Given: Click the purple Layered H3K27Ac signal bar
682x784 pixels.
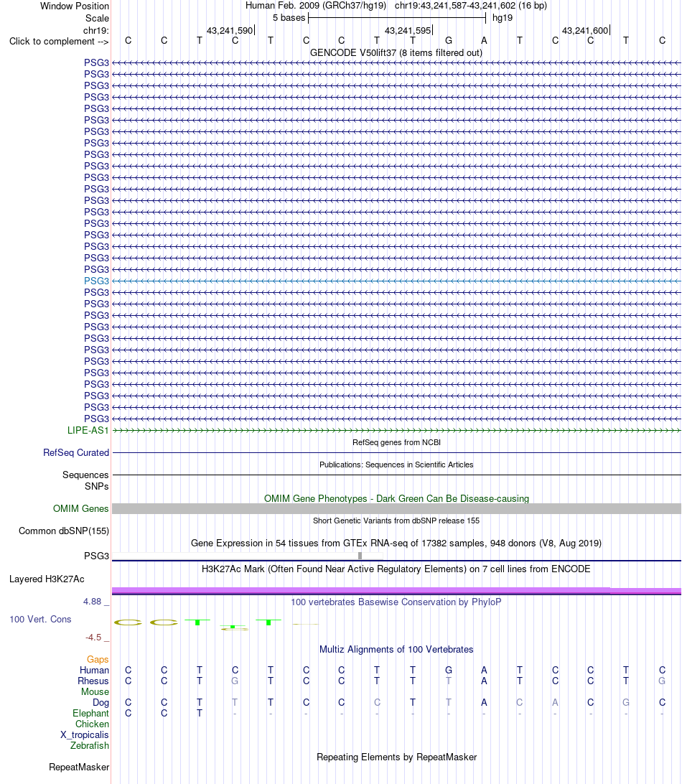Looking at the screenshot, I should (396, 591).
